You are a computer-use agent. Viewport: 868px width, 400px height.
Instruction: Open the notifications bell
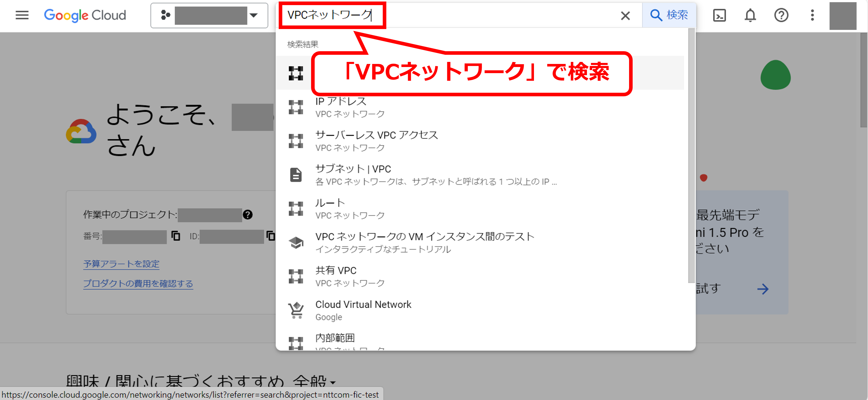(750, 15)
